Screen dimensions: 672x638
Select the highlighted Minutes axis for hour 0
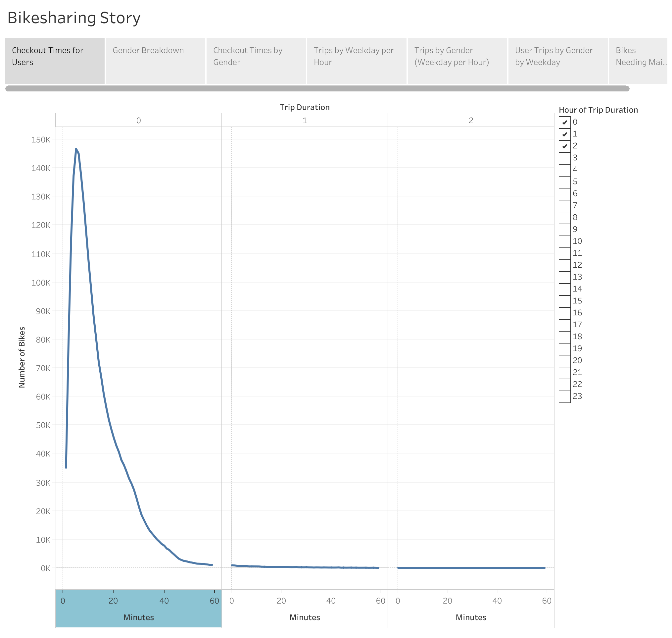click(138, 609)
